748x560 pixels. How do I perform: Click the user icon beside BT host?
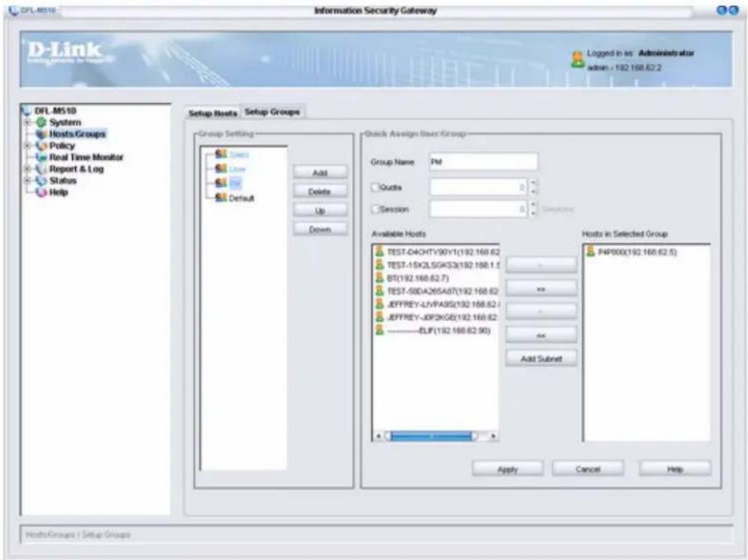[380, 277]
